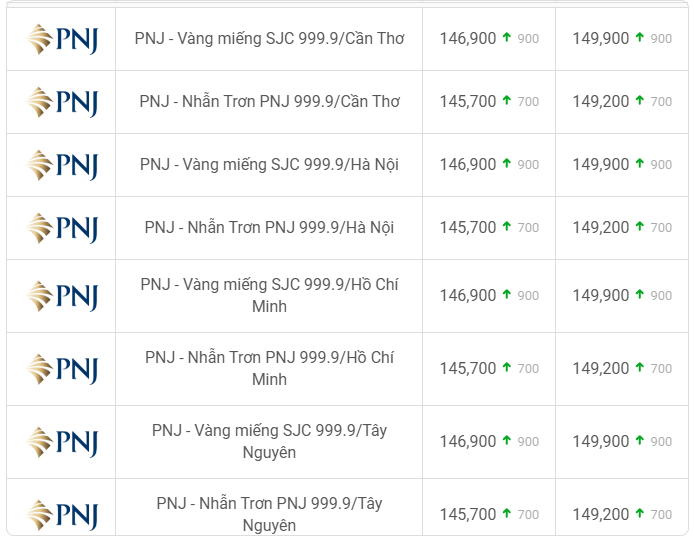The width and height of the screenshot is (694, 537).
Task: Click buy price 145,700 for Nhẫn Trơn Hà Nội
Action: [467, 228]
